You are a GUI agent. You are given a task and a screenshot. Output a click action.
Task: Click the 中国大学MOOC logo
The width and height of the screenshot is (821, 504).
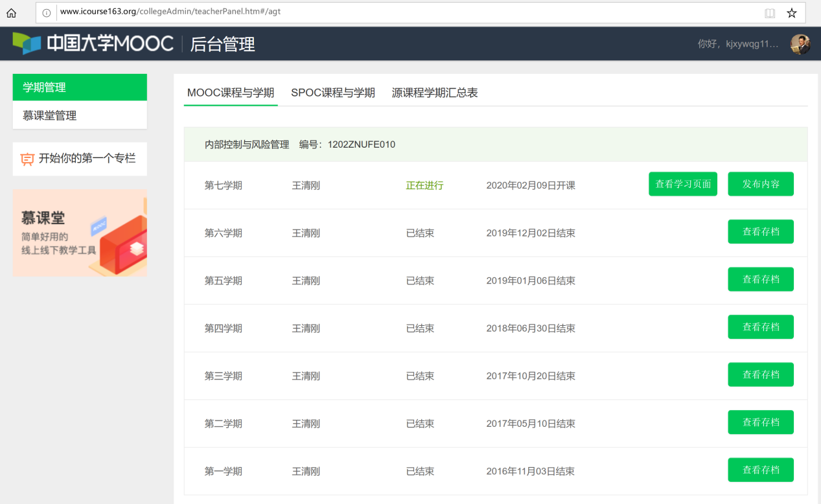[x=93, y=43]
